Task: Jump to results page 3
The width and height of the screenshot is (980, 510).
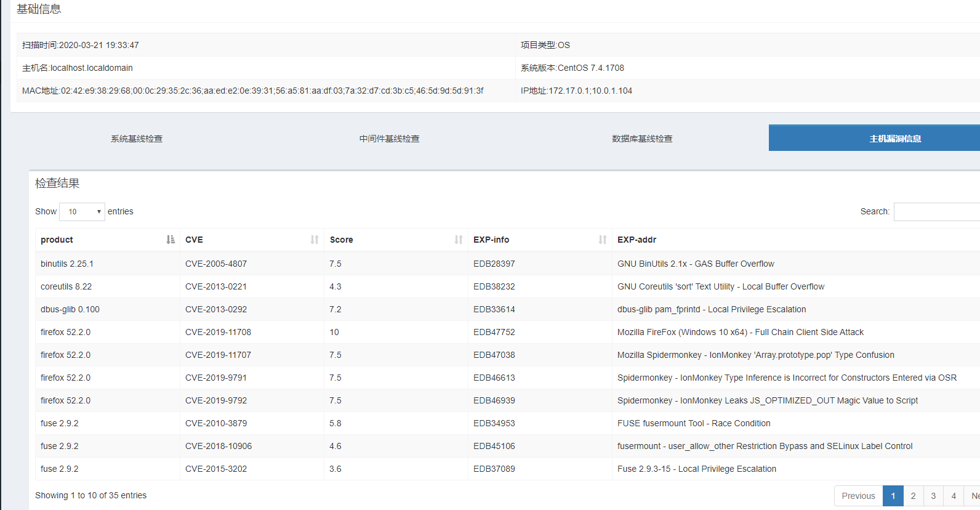Action: [x=933, y=496]
